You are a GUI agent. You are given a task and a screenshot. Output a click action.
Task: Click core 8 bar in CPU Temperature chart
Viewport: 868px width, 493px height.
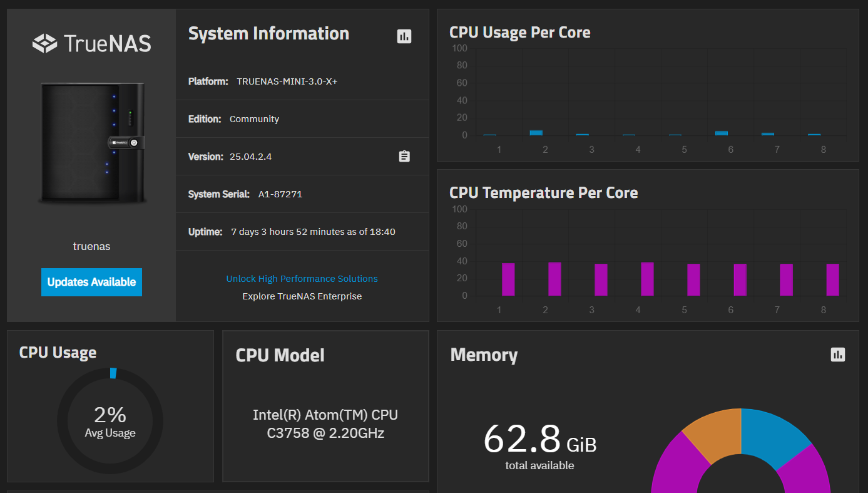[832, 280]
